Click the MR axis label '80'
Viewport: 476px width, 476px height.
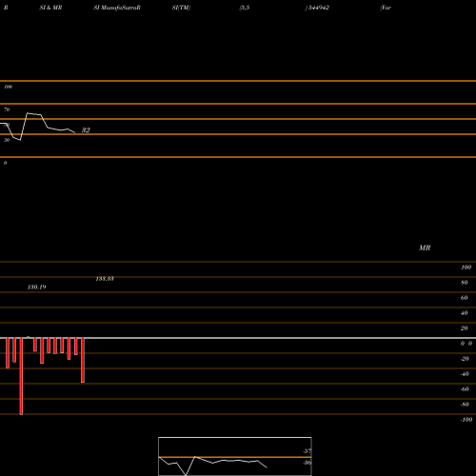point(465,283)
